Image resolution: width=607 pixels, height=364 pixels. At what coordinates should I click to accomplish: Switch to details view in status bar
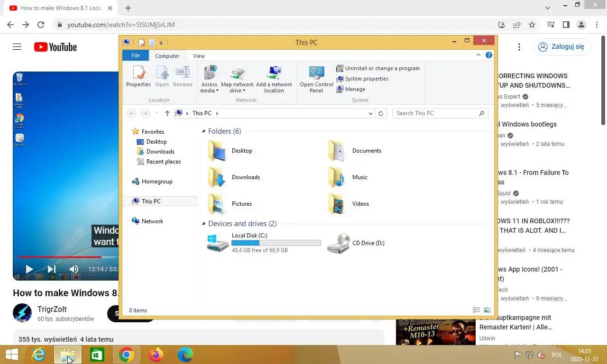(476, 310)
